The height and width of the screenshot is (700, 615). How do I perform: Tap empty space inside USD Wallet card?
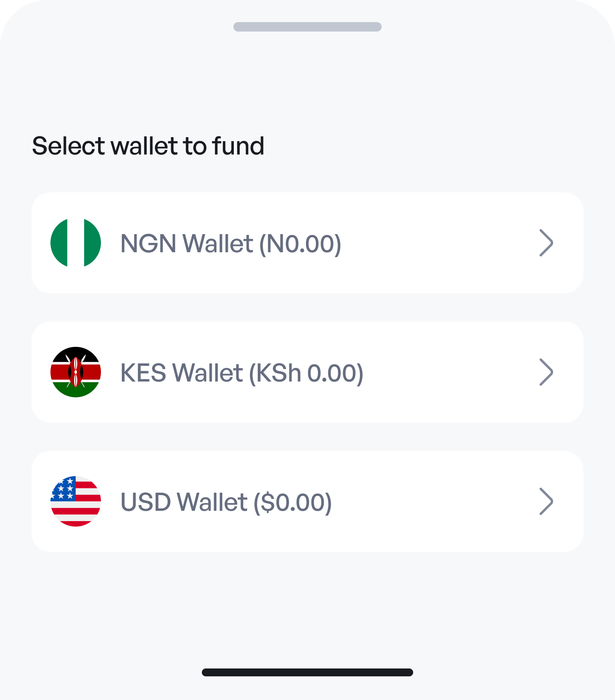pyautogui.click(x=434, y=501)
